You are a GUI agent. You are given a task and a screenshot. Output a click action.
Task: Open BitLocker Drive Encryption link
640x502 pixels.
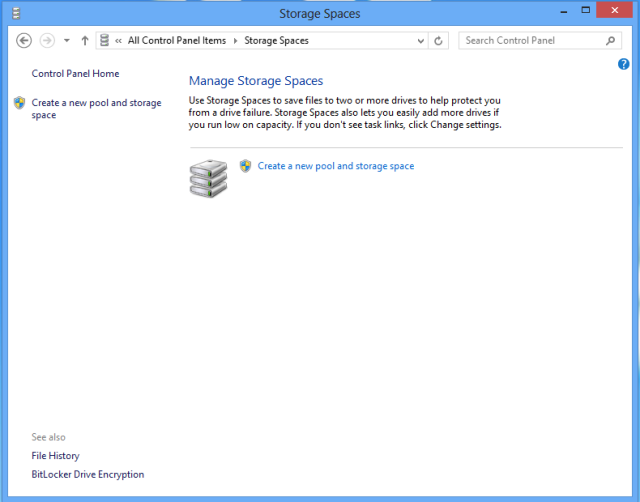[x=88, y=474]
